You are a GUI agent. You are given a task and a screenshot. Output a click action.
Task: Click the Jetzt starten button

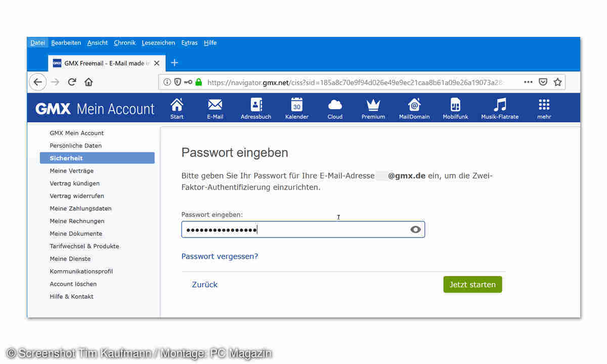pos(472,285)
